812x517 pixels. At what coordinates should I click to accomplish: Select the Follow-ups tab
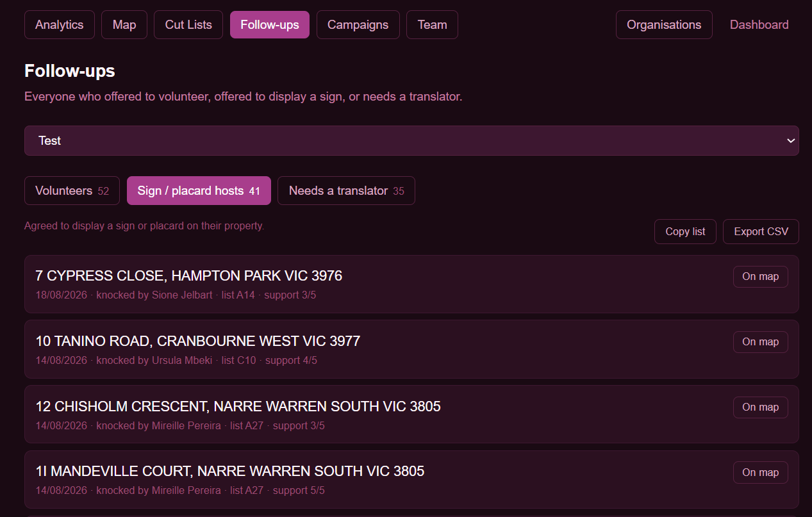tap(270, 25)
